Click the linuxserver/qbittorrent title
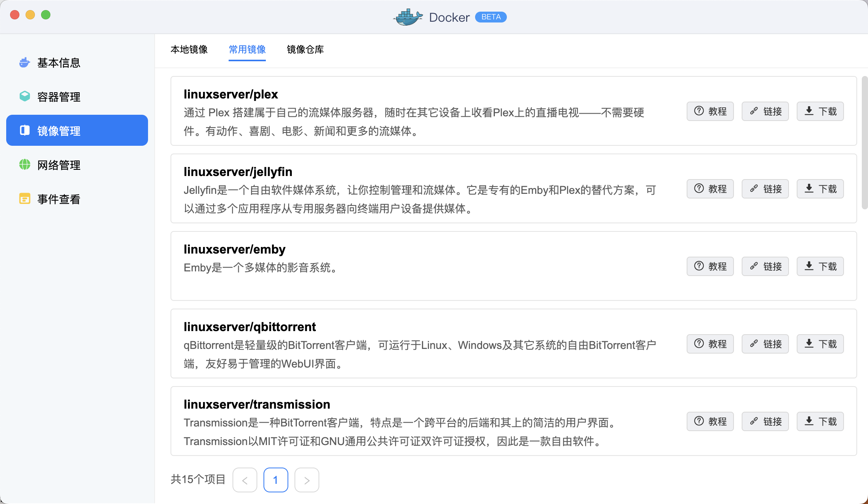Screen dimensions: 868x504 pyautogui.click(x=250, y=327)
